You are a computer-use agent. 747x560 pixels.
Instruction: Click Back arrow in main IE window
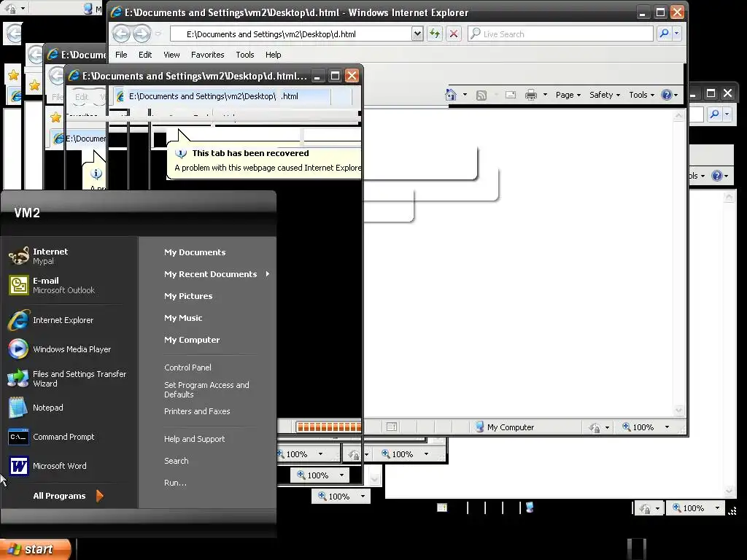click(122, 34)
